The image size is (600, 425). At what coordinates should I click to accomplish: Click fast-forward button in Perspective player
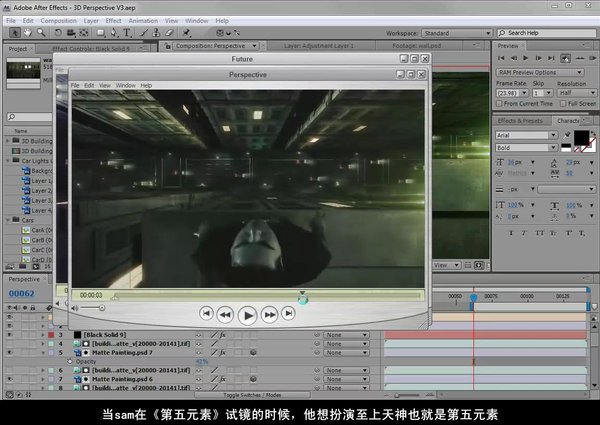click(269, 314)
